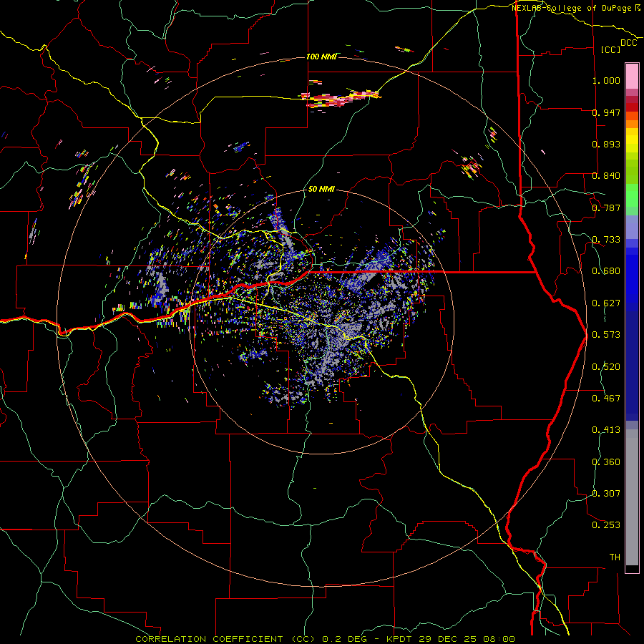Screen dimensions: 644x644
Task: Click the 0.307 scale value
Action: [606, 494]
